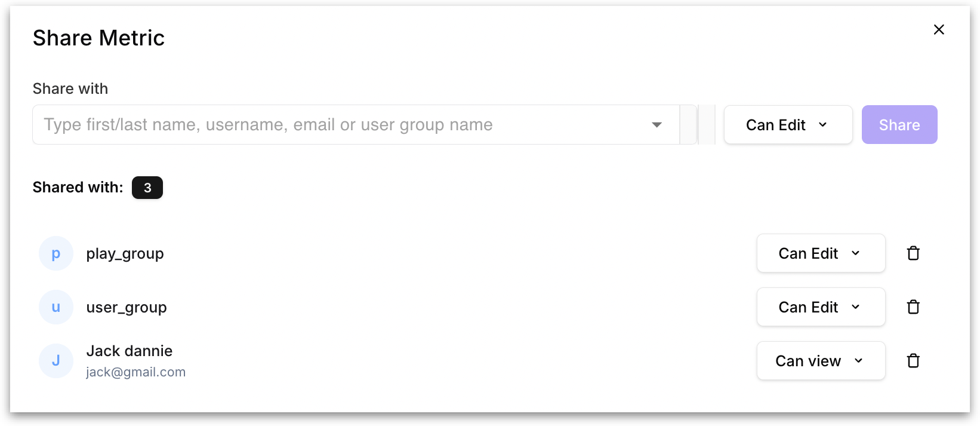Click the jack@gmail.com email text
The height and width of the screenshot is (426, 980).
(x=136, y=372)
